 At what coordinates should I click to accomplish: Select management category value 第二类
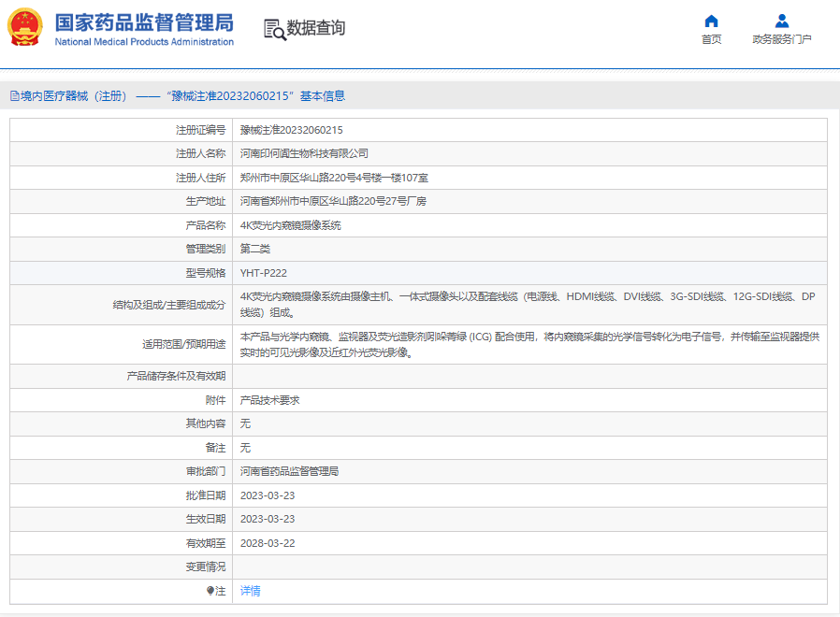255,249
